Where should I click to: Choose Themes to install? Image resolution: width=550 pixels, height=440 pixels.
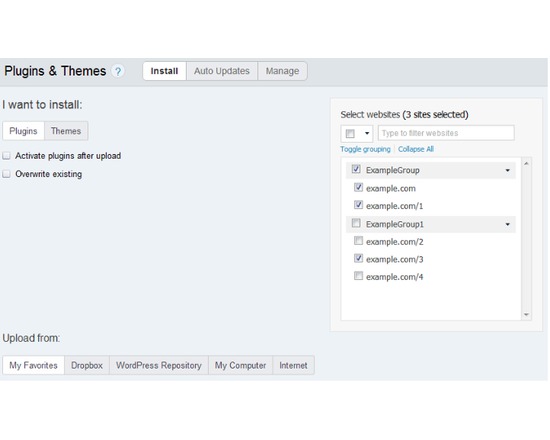click(66, 131)
